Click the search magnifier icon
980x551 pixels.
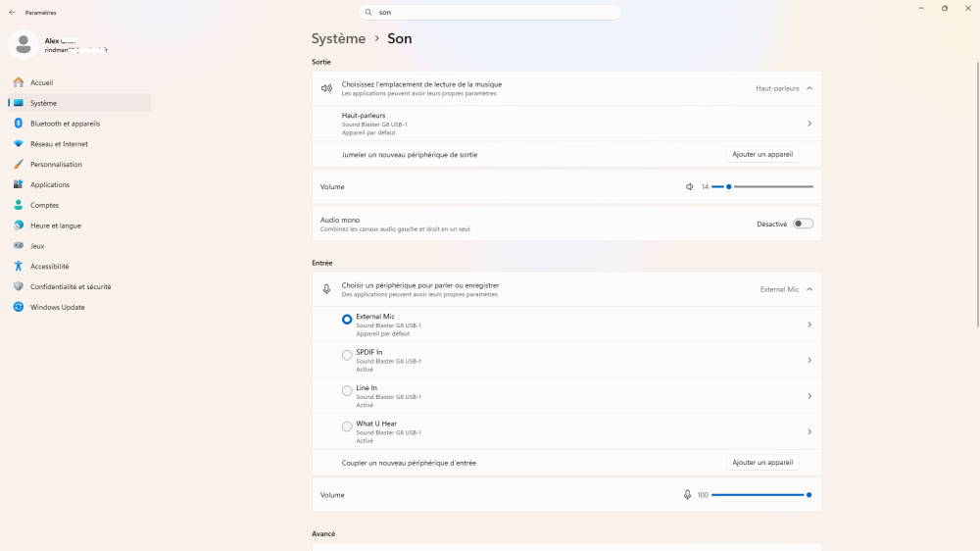(x=368, y=12)
